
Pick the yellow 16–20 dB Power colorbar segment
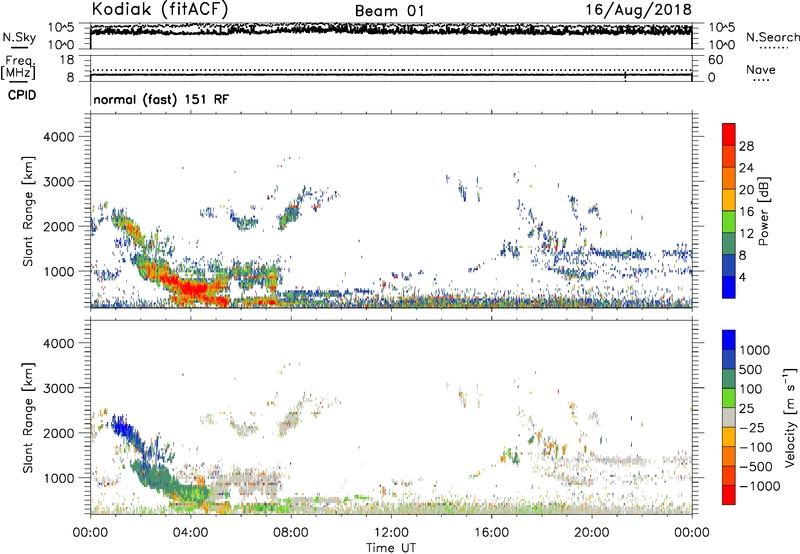point(729,199)
